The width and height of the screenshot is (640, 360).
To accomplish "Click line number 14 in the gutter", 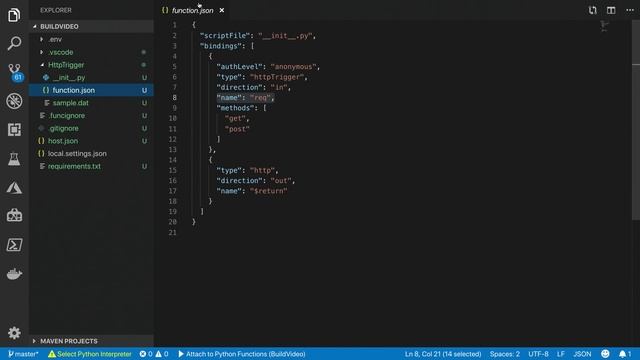I will [173, 160].
